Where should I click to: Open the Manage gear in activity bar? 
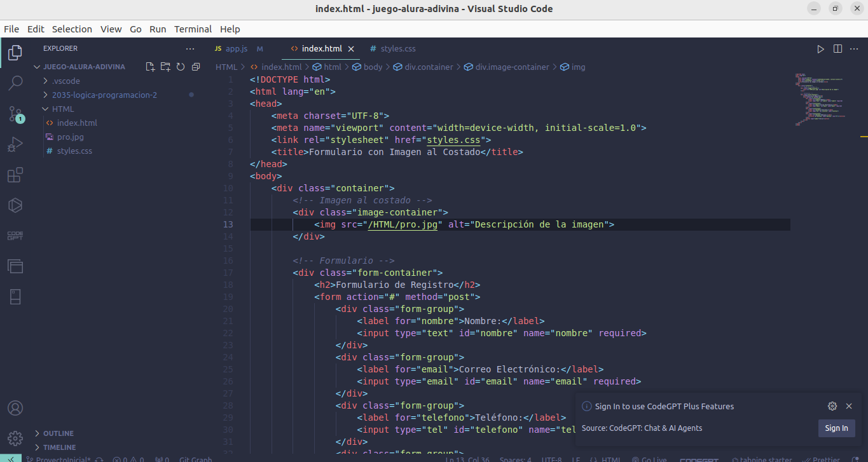pyautogui.click(x=15, y=438)
